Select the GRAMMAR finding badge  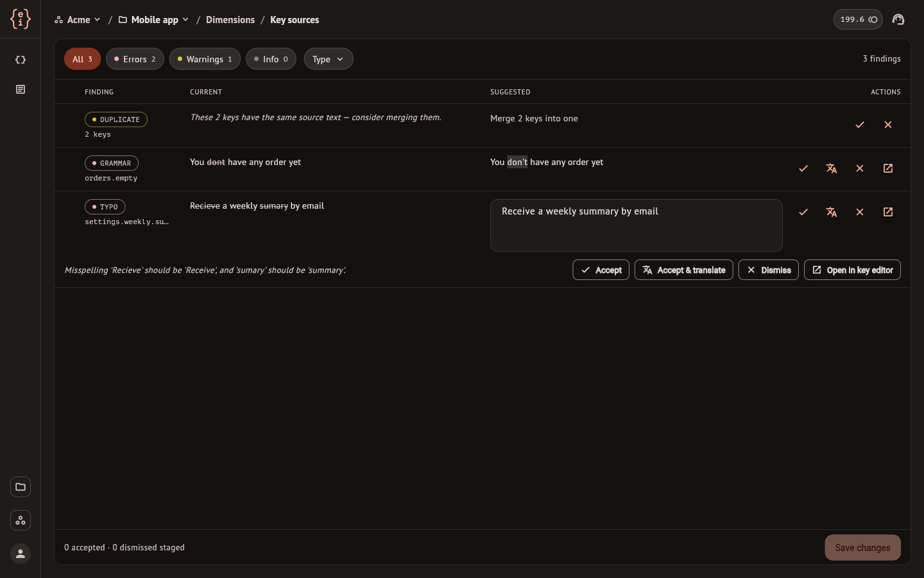(112, 163)
